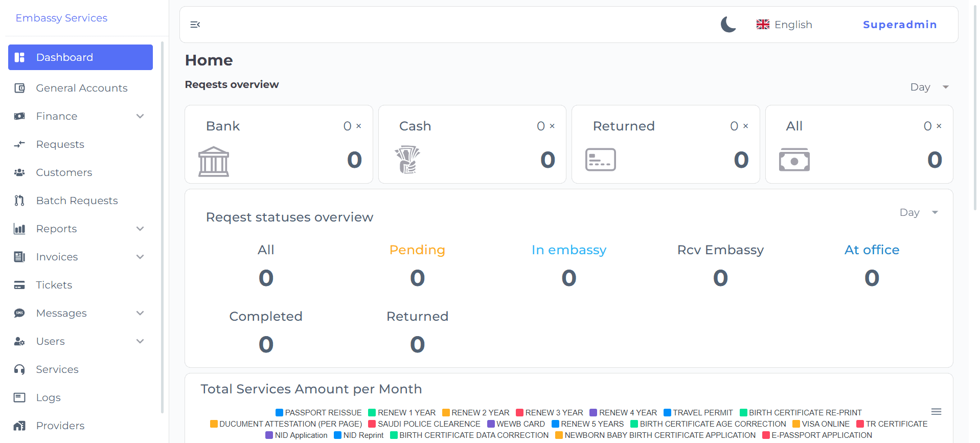The width and height of the screenshot is (980, 443).
Task: Click the Home page heading
Action: point(209,60)
